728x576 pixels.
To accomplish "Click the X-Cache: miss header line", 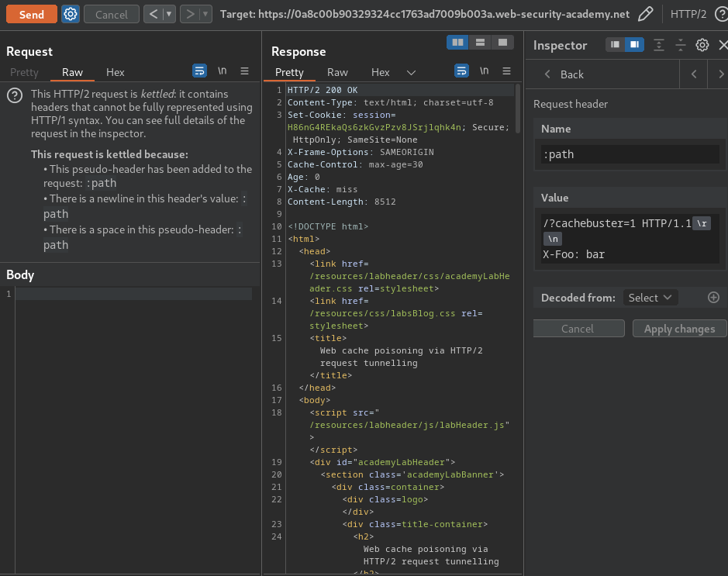I will pyautogui.click(x=323, y=189).
